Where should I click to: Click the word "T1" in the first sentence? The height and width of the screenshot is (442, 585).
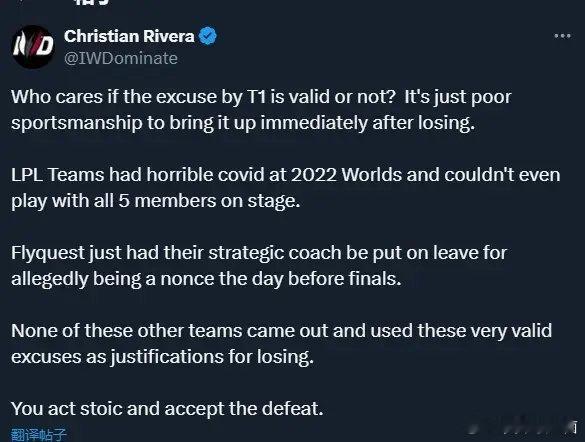(x=256, y=97)
